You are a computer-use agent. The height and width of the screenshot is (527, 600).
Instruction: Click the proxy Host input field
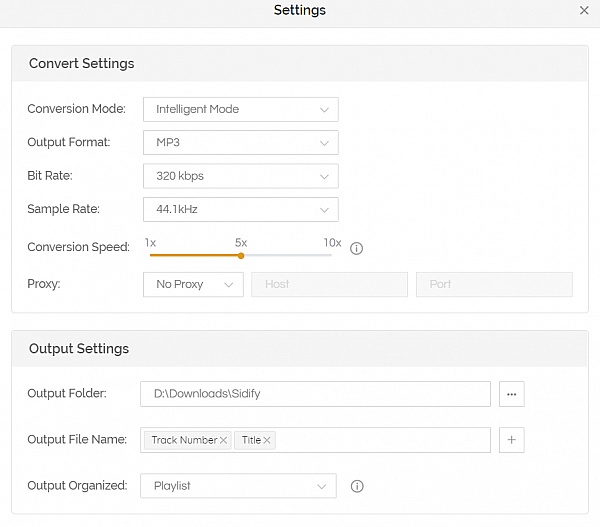[329, 285]
